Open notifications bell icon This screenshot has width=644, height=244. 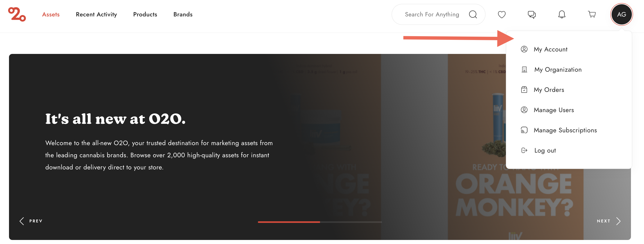click(561, 14)
